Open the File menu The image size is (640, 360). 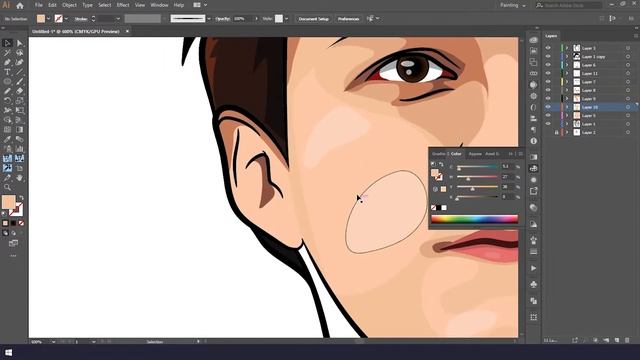38,5
